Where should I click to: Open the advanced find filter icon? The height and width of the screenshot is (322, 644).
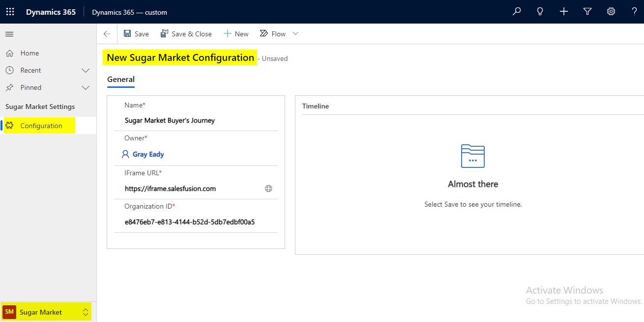[x=587, y=12]
